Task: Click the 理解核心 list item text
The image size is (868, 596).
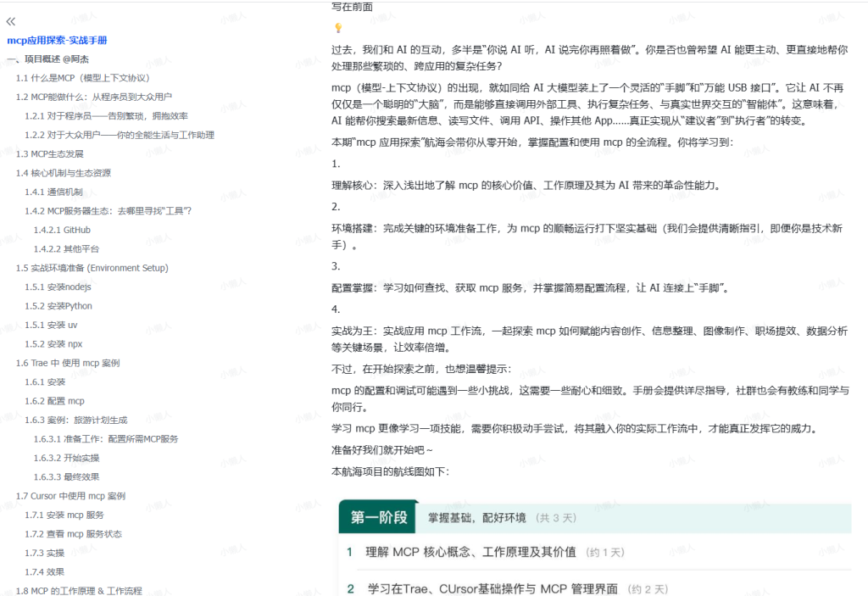Action: tap(527, 185)
